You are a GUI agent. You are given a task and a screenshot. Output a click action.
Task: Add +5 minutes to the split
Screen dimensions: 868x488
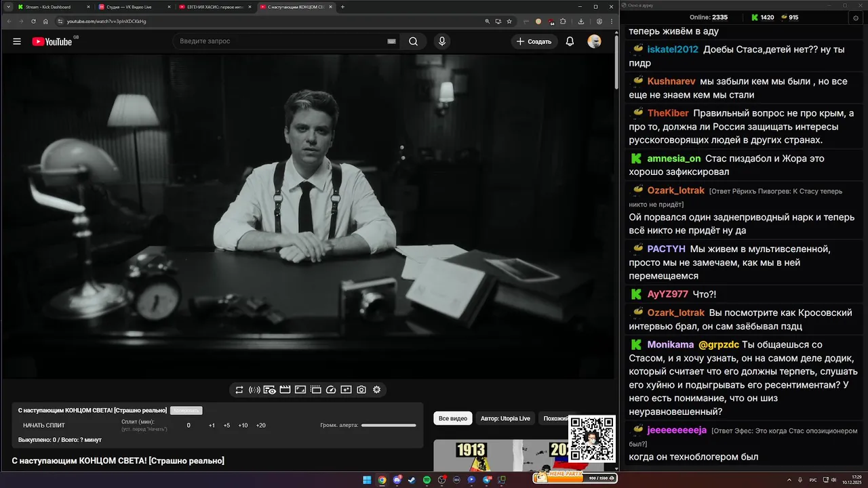(x=226, y=426)
